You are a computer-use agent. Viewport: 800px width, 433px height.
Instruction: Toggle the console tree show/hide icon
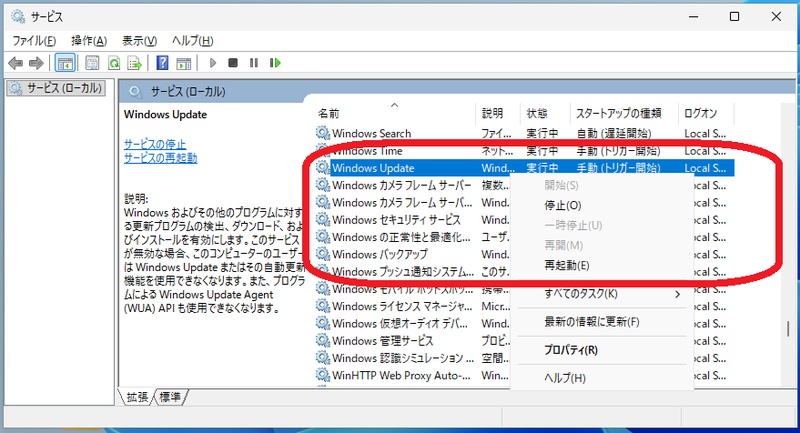[65, 63]
